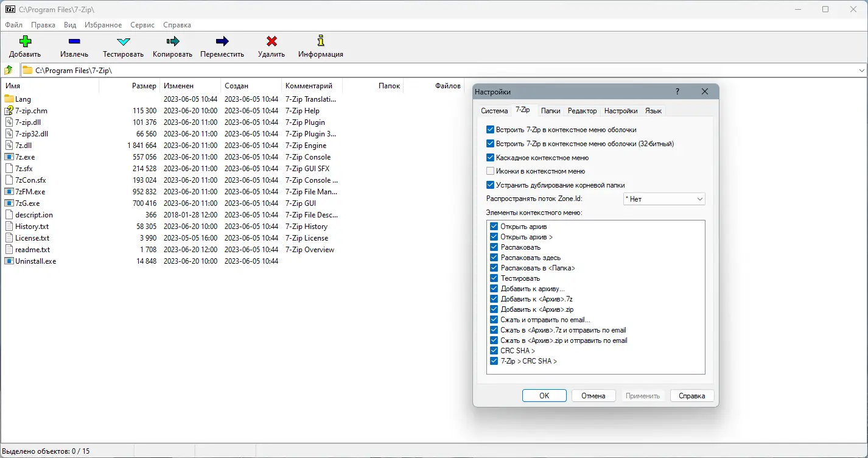Click the up-folder icon beside address bar
Image resolution: width=868 pixels, height=458 pixels.
click(x=9, y=70)
